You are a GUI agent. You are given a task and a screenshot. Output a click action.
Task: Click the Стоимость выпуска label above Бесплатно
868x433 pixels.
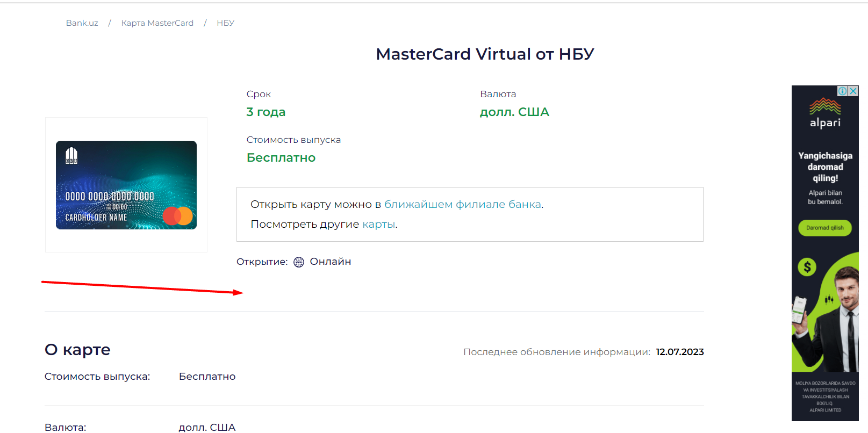click(x=293, y=140)
